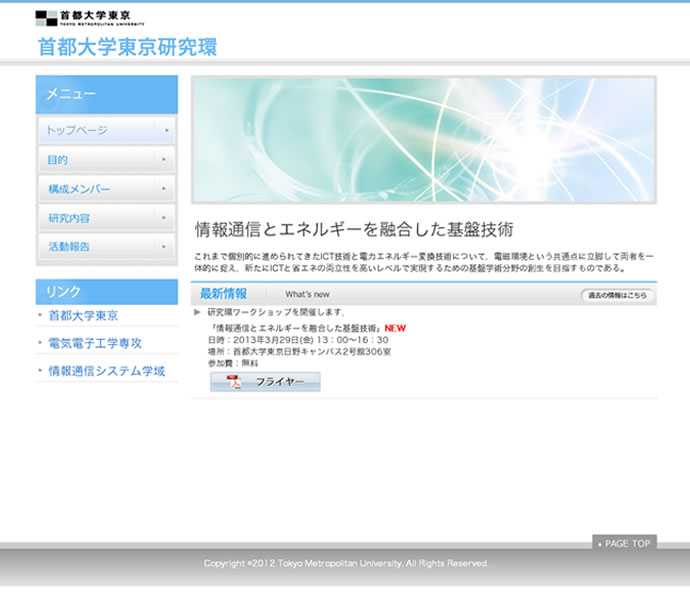Visit the 情報通信システム学域 link
This screenshot has width=690, height=600.
[x=106, y=371]
